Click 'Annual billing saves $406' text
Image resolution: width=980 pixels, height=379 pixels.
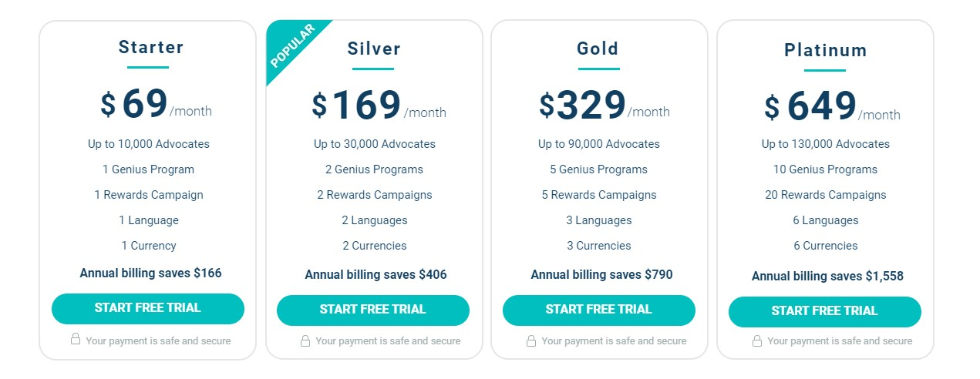click(375, 274)
